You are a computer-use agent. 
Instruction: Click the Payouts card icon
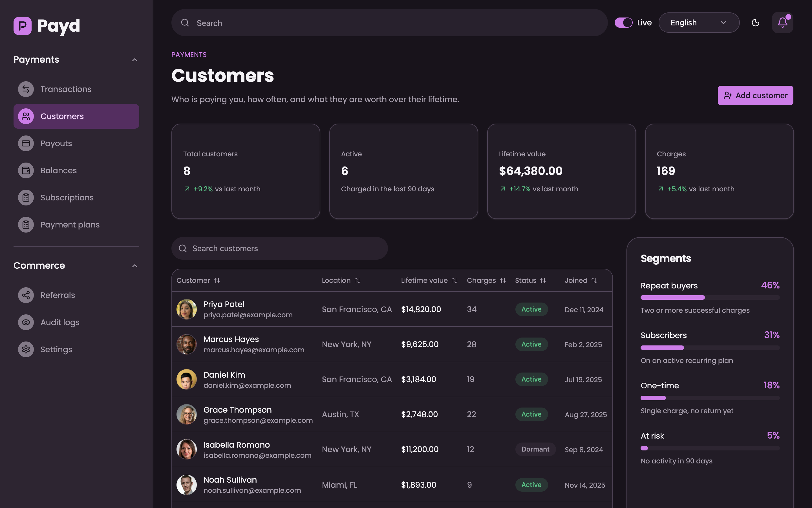pos(26,143)
